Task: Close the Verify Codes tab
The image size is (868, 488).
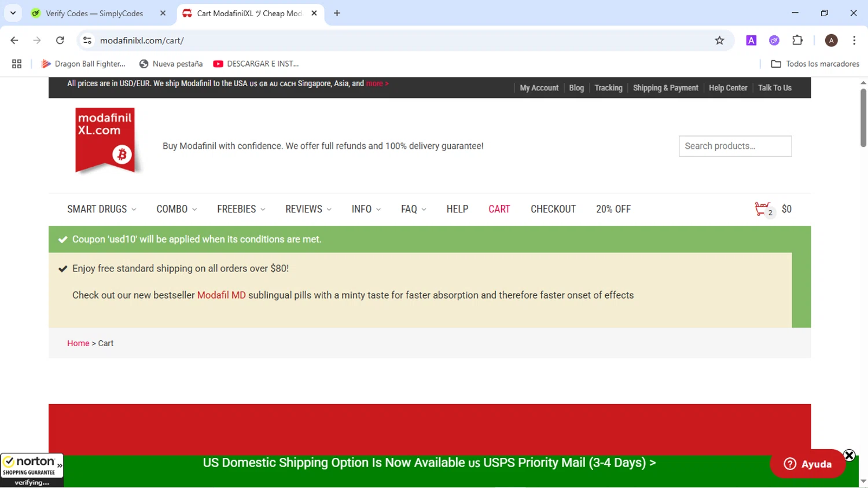Action: coord(163,13)
